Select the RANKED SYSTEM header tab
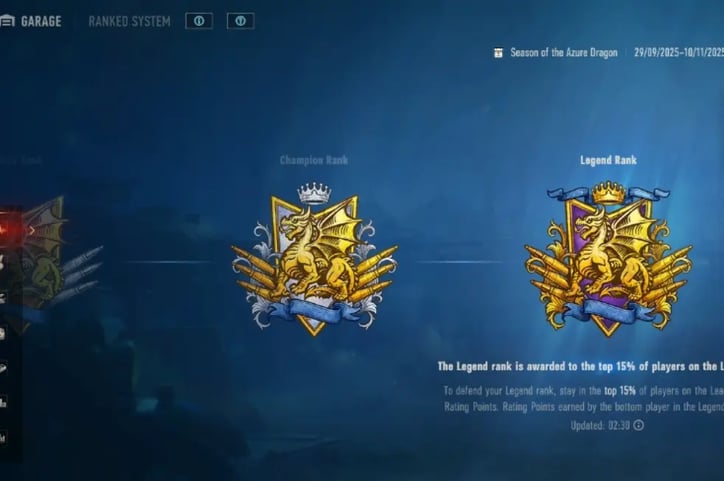 point(129,21)
